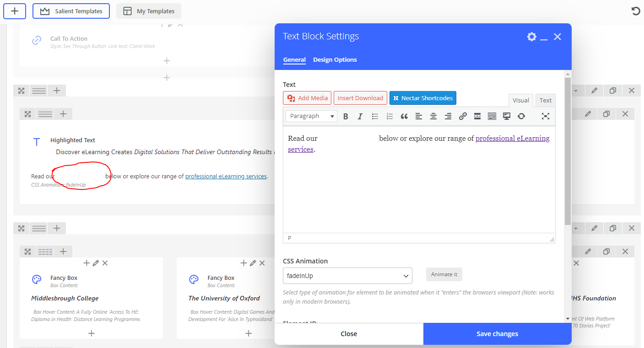Center align the text
This screenshot has height=348, width=644.
(433, 116)
